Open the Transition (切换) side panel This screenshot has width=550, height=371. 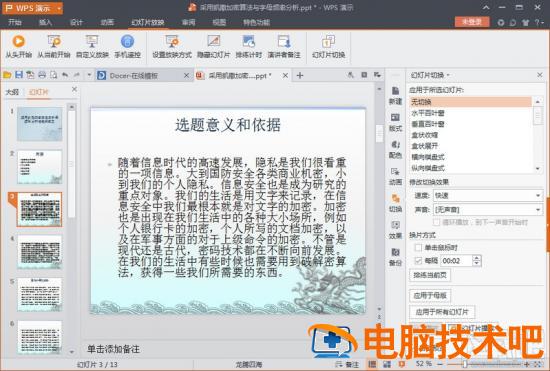[x=395, y=203]
